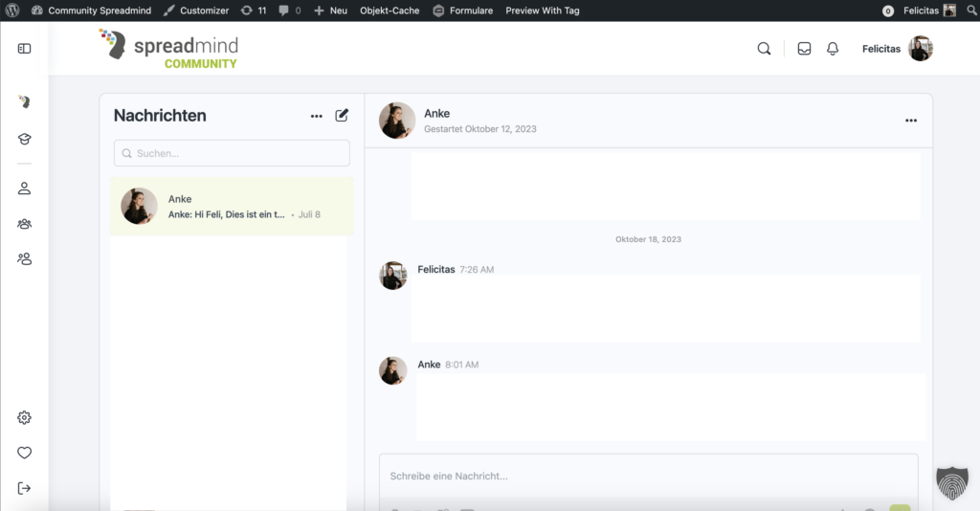The image size is (980, 511).
Task: Click the logout icon in sidebar
Action: [24, 488]
